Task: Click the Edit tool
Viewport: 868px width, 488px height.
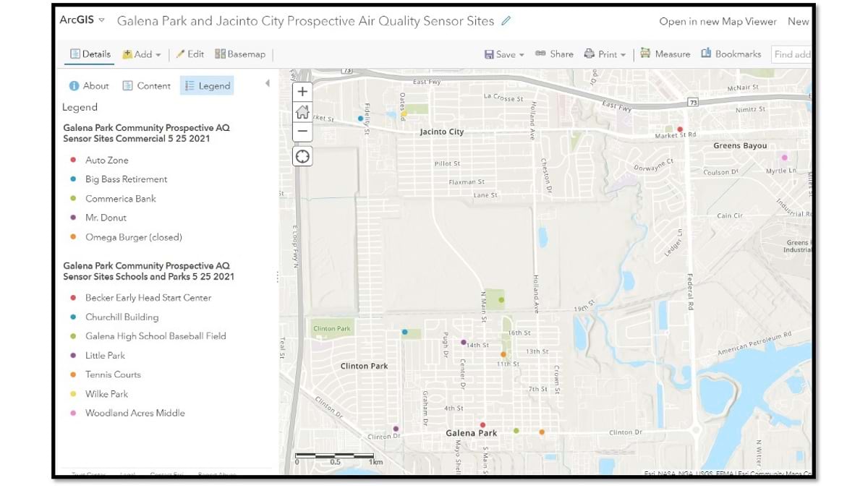Action: [x=190, y=54]
